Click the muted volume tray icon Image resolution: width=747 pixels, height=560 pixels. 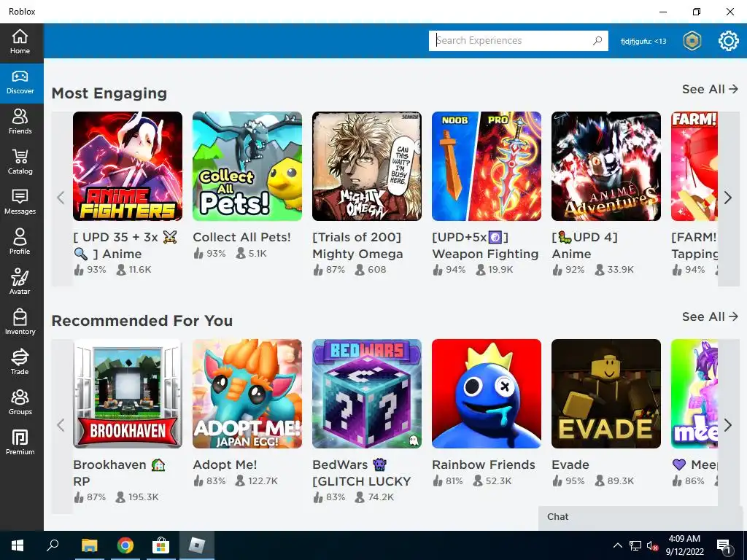click(x=653, y=545)
